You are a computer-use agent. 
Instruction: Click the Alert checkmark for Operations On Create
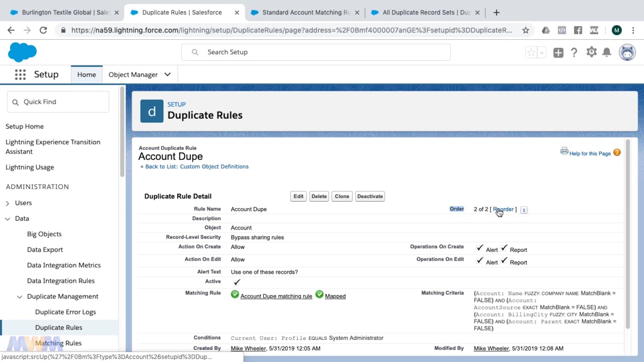479,248
